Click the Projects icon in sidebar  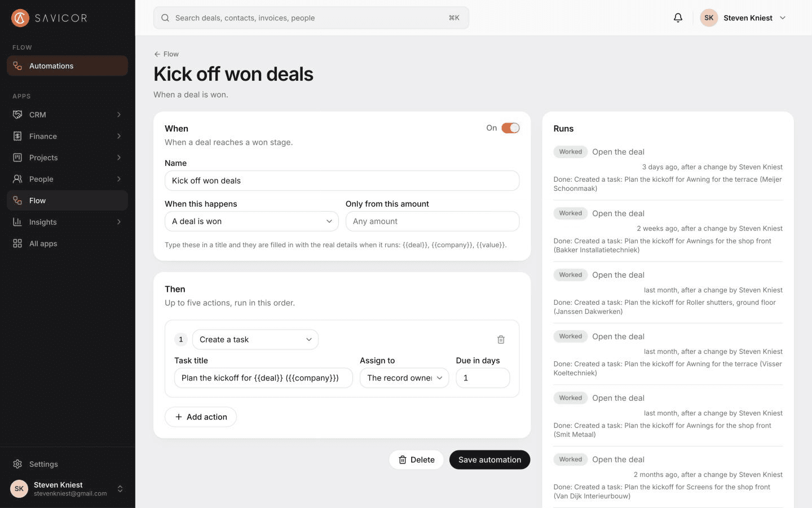click(17, 157)
